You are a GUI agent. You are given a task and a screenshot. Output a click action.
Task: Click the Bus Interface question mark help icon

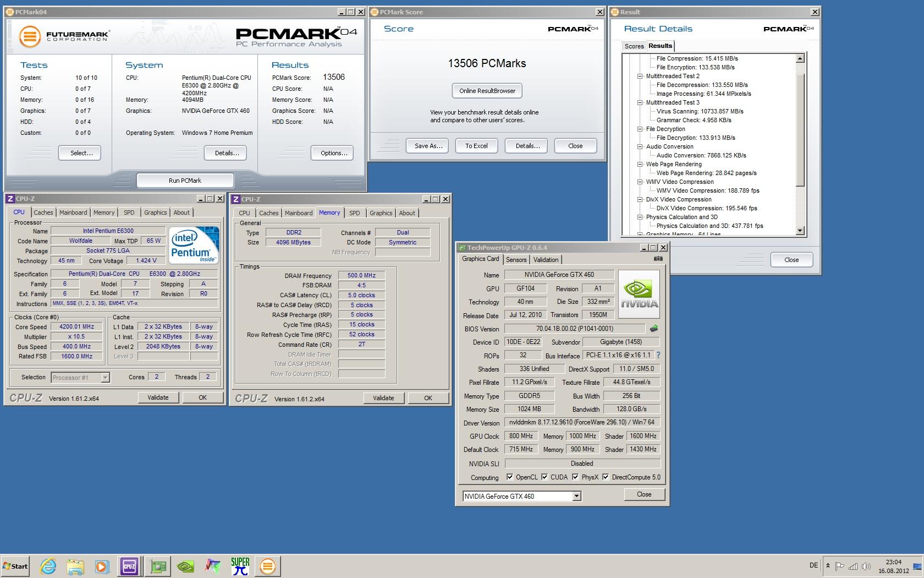tap(658, 355)
